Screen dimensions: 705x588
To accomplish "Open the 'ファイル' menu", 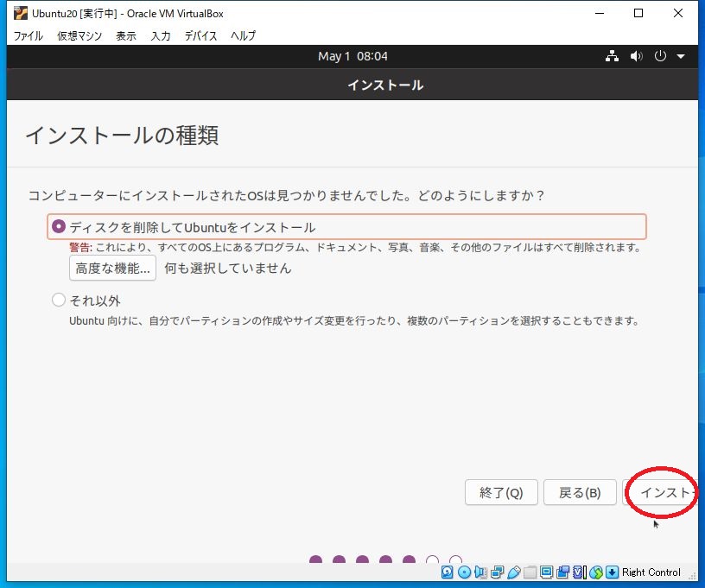I will [x=28, y=35].
